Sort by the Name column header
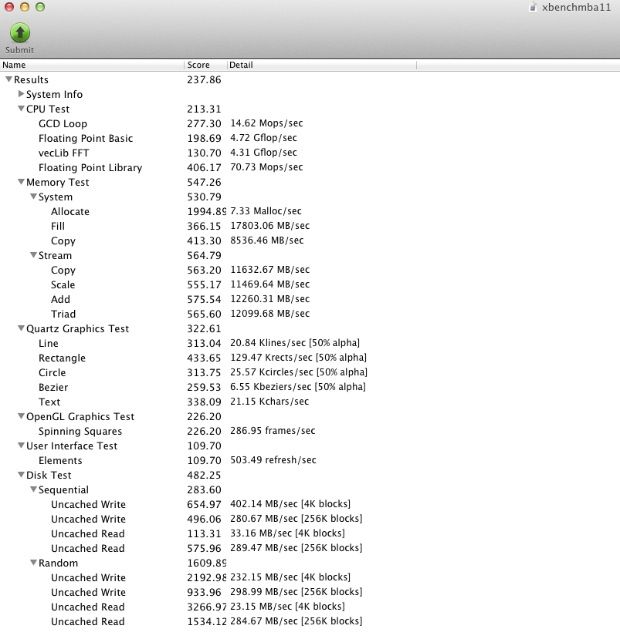The image size is (620, 639). [x=92, y=65]
